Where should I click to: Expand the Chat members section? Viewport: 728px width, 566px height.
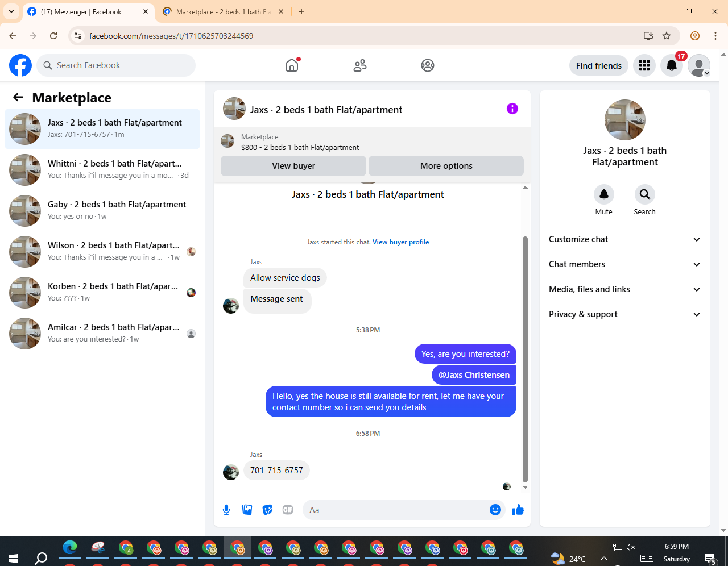coord(625,264)
